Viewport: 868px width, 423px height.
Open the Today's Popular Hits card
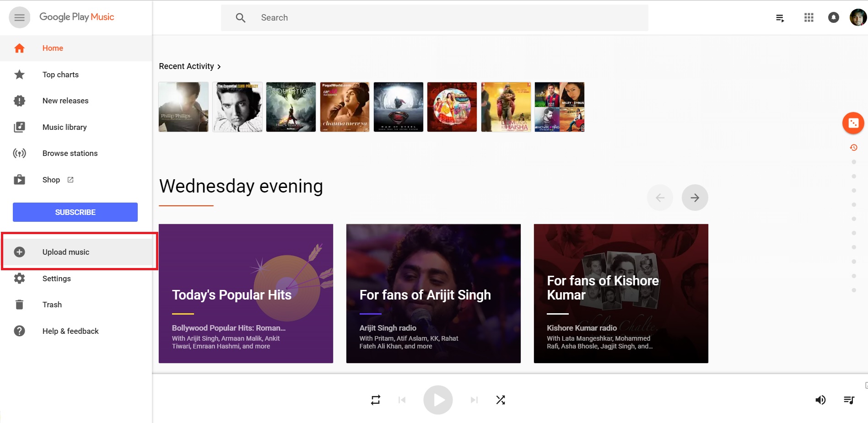(x=246, y=294)
